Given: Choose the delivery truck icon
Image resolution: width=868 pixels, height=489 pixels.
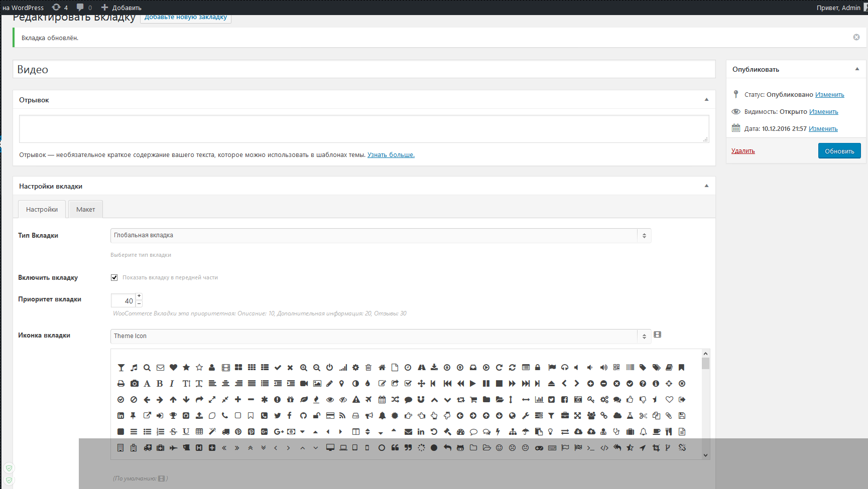Looking at the screenshot, I should pos(225,432).
